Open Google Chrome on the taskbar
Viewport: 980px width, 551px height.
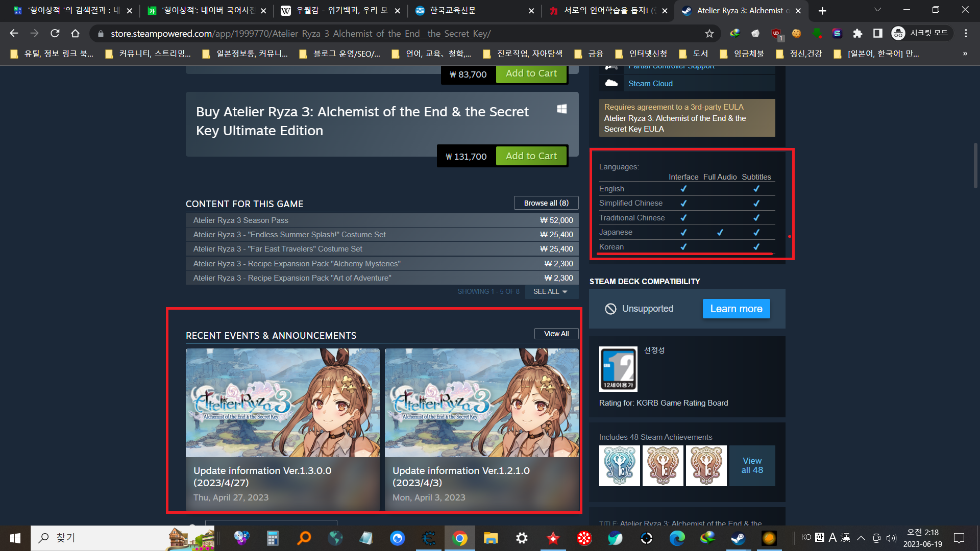click(x=460, y=538)
